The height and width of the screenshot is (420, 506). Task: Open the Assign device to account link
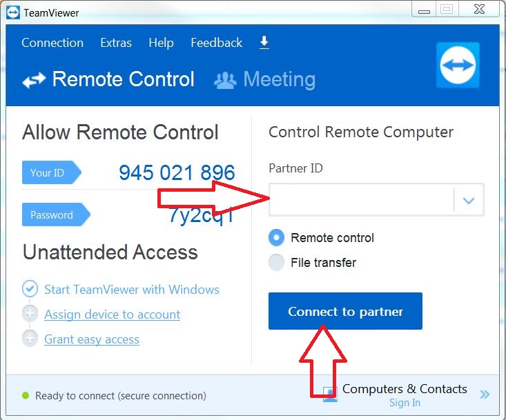[112, 314]
